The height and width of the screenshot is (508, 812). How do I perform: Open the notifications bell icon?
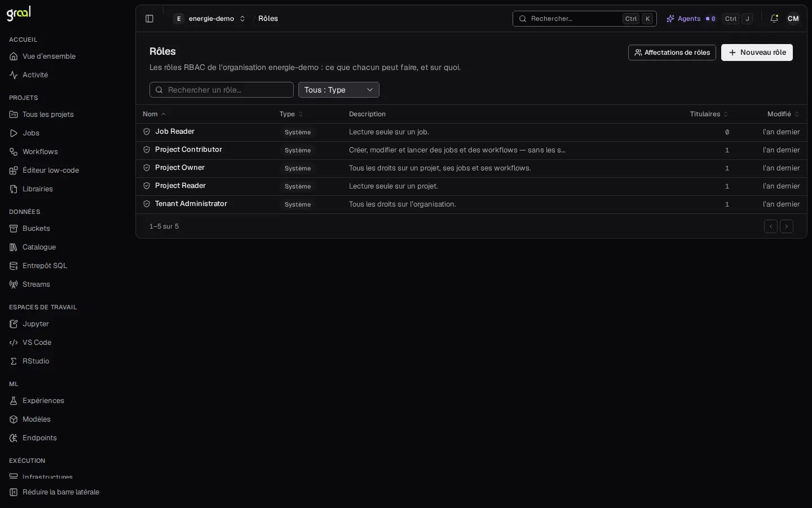[x=774, y=19]
